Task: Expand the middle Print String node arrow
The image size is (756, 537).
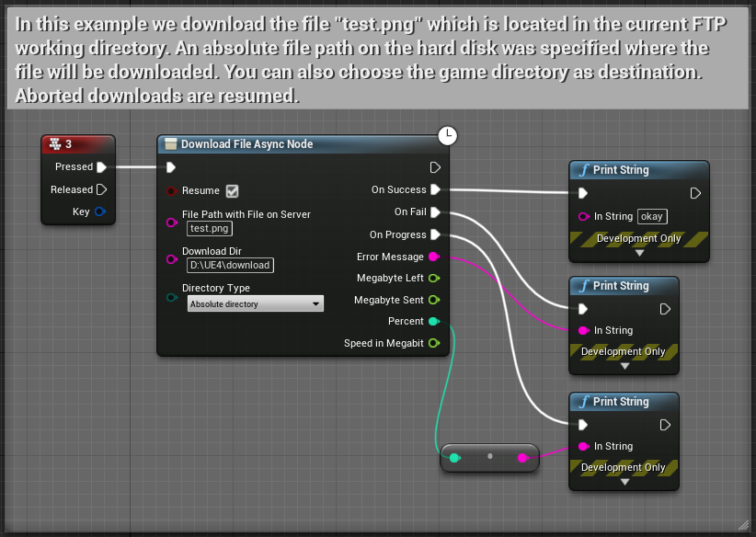Action: click(x=624, y=366)
